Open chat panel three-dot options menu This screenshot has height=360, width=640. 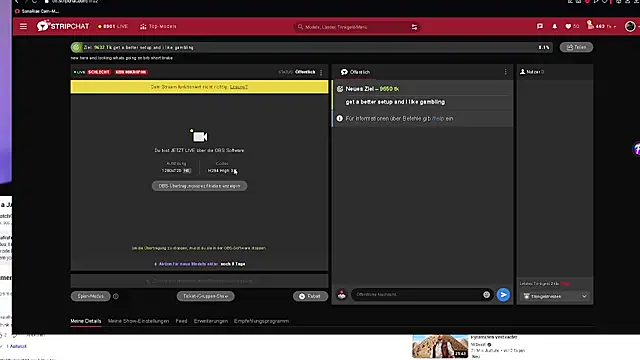pos(505,72)
